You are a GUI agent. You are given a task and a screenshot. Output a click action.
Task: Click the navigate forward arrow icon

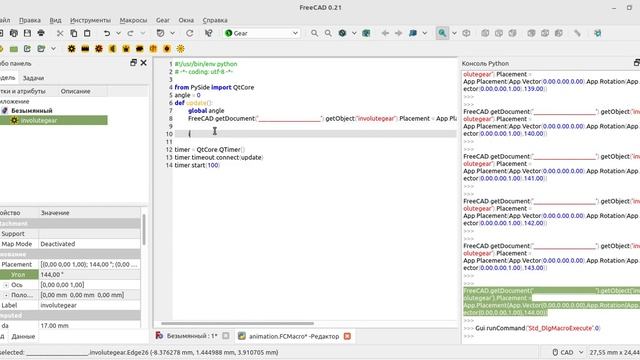click(398, 33)
